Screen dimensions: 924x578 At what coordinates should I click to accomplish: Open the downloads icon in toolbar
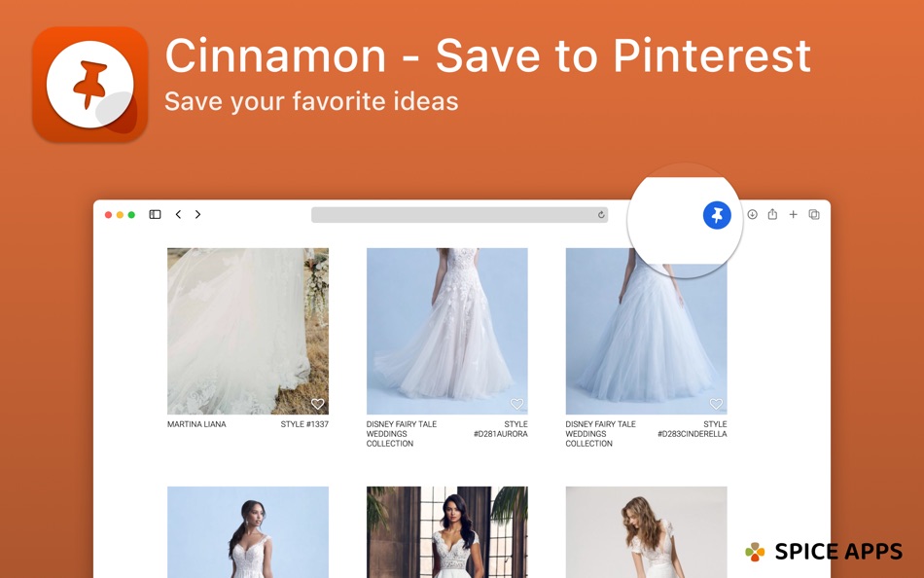(x=753, y=215)
